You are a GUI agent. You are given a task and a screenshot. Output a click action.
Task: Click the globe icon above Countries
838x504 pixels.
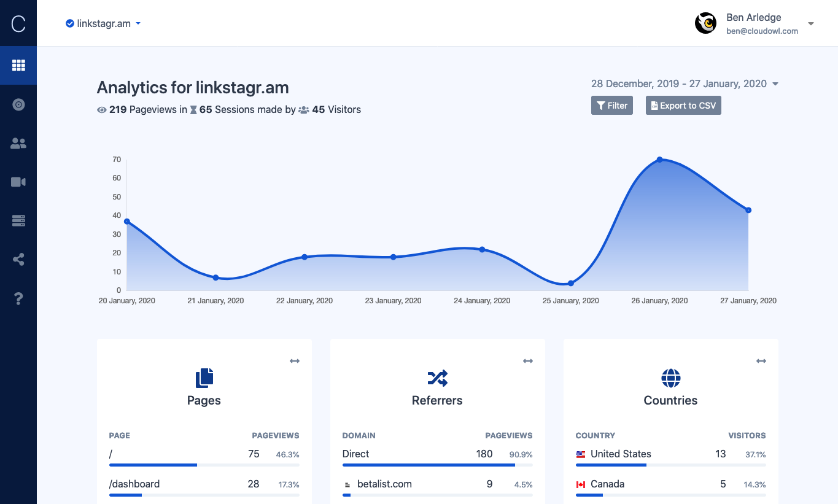click(670, 378)
